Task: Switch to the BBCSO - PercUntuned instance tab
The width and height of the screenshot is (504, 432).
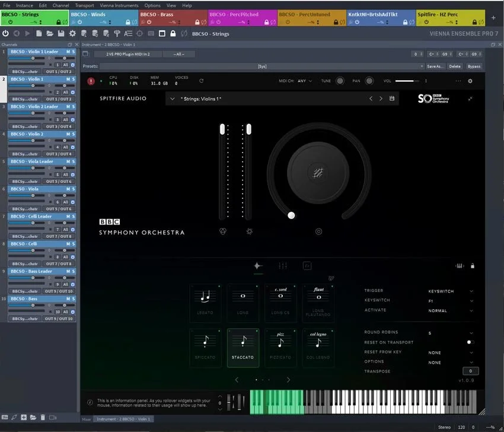Action: coord(312,18)
